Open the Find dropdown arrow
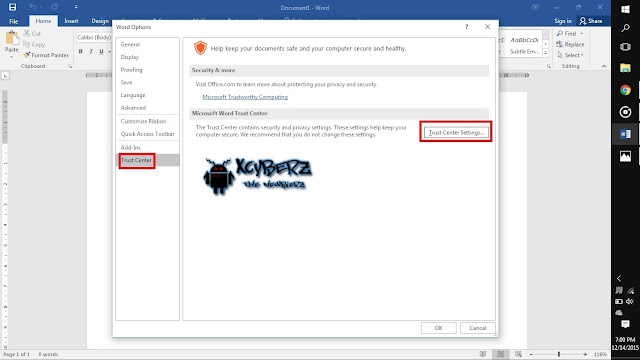The width and height of the screenshot is (640, 360). 582,33
